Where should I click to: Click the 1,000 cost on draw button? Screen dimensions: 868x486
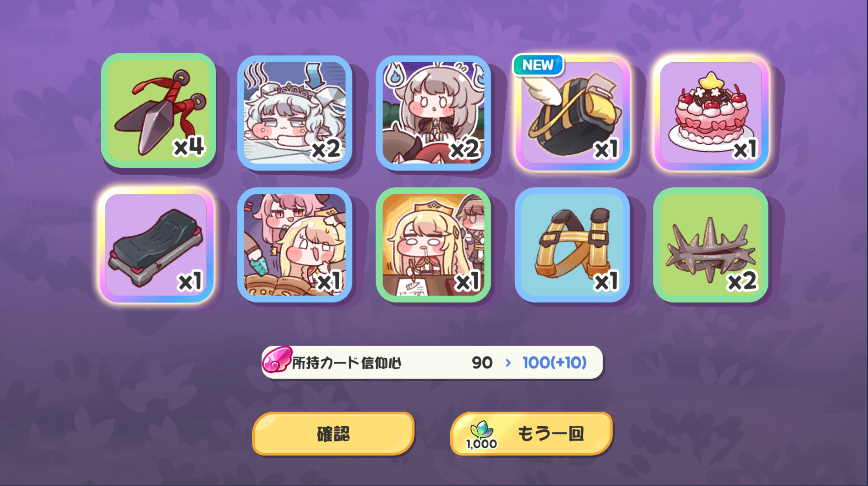coord(482,443)
